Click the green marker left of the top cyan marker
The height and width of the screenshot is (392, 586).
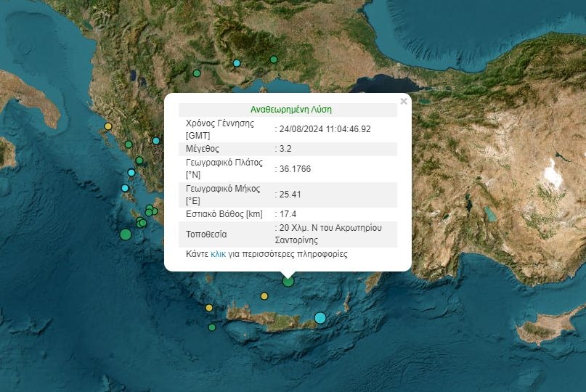pyautogui.click(x=197, y=73)
